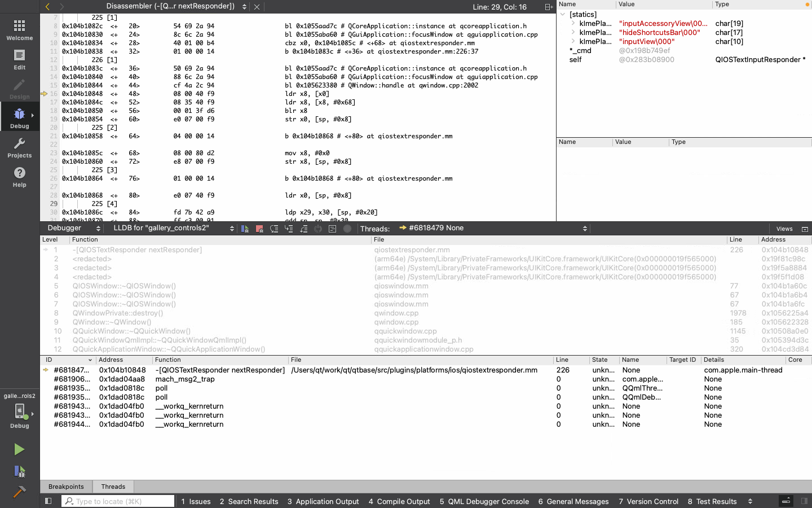Screen dimensions: 812x508
Task: Select stack frame QWindowPrivate::destroy()
Action: [x=426, y=313]
